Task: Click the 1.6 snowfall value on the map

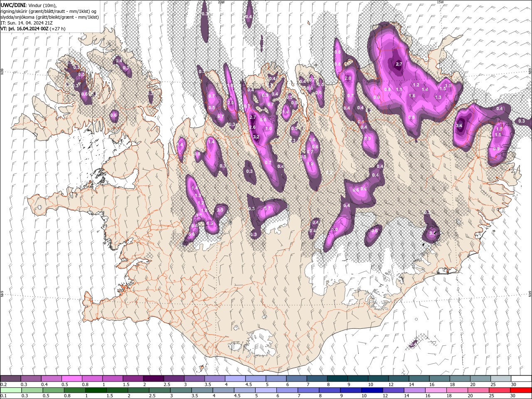Action: [x=412, y=96]
